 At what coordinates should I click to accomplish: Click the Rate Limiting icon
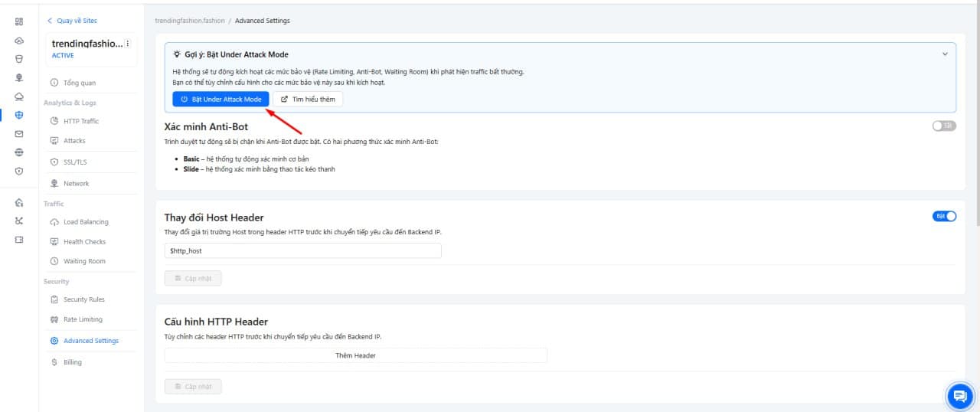coord(54,319)
